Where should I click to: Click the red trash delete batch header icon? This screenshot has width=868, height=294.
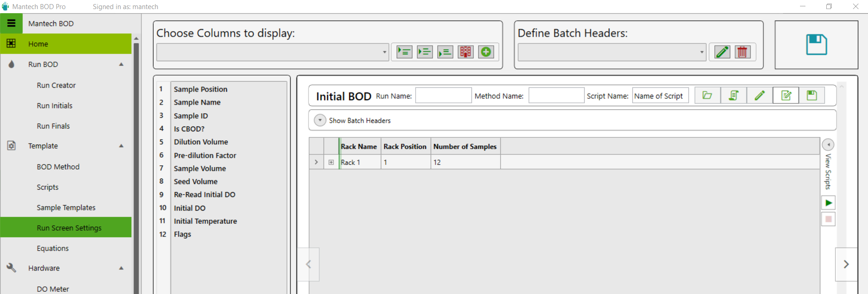point(742,52)
